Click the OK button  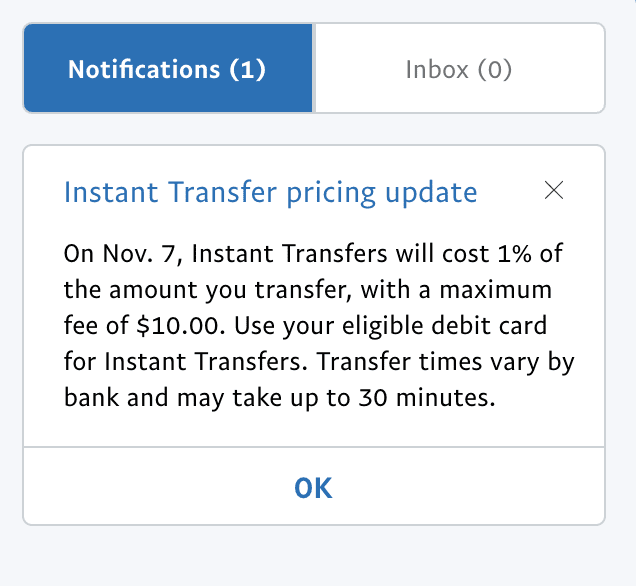tap(314, 486)
